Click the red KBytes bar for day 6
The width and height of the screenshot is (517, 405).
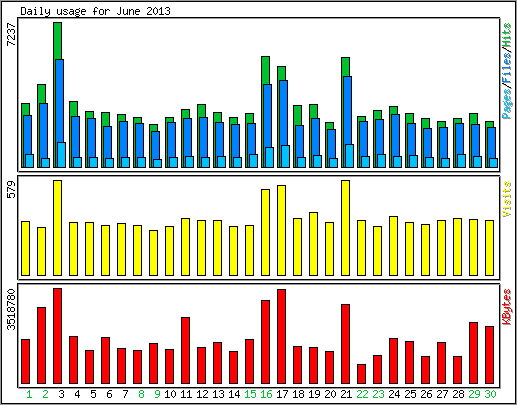coord(105,360)
